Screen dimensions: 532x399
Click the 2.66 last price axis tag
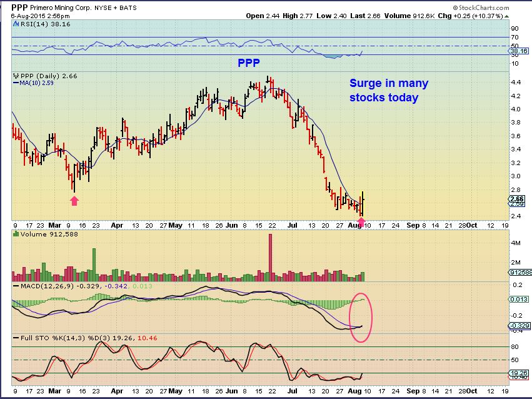[x=517, y=199]
